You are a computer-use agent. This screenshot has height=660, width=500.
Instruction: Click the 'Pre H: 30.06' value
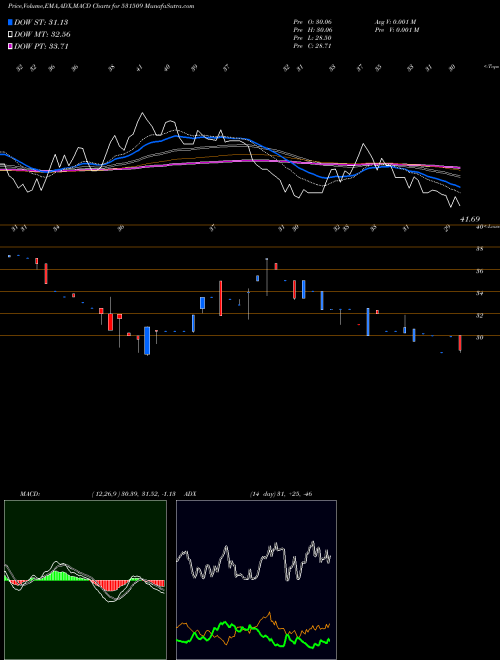click(313, 30)
